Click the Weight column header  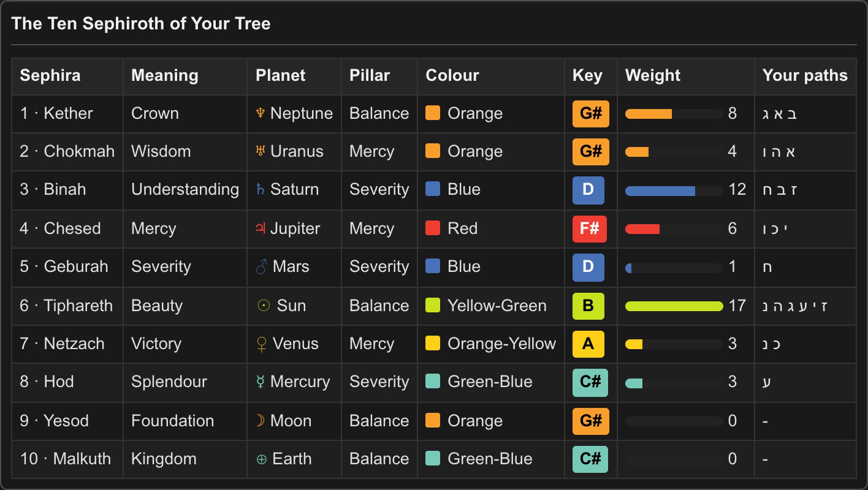tap(686, 77)
